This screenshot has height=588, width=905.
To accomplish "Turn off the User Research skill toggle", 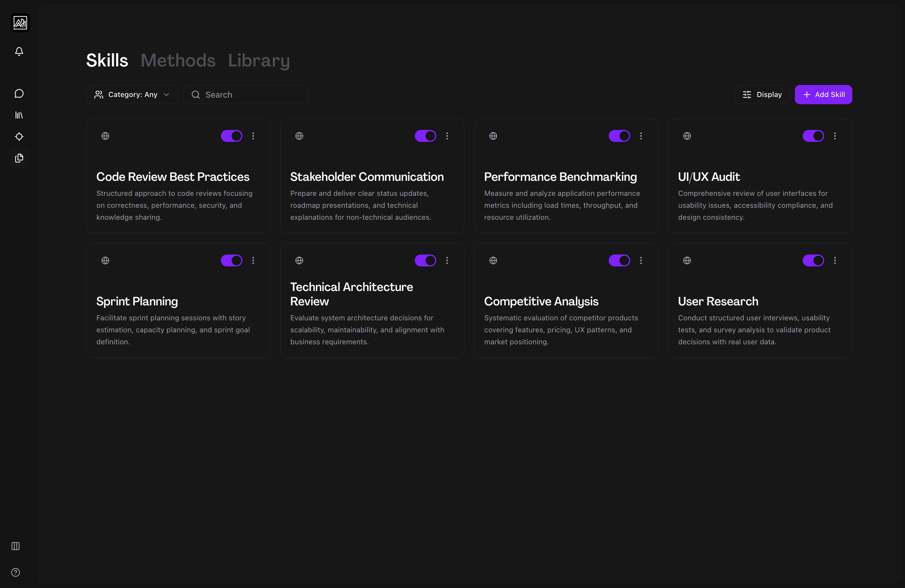I will (x=813, y=260).
